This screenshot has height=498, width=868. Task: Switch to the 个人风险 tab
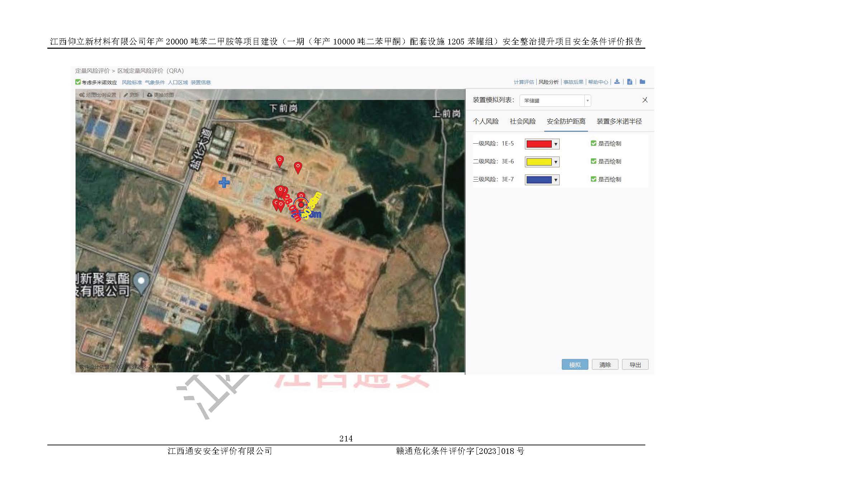pyautogui.click(x=485, y=121)
